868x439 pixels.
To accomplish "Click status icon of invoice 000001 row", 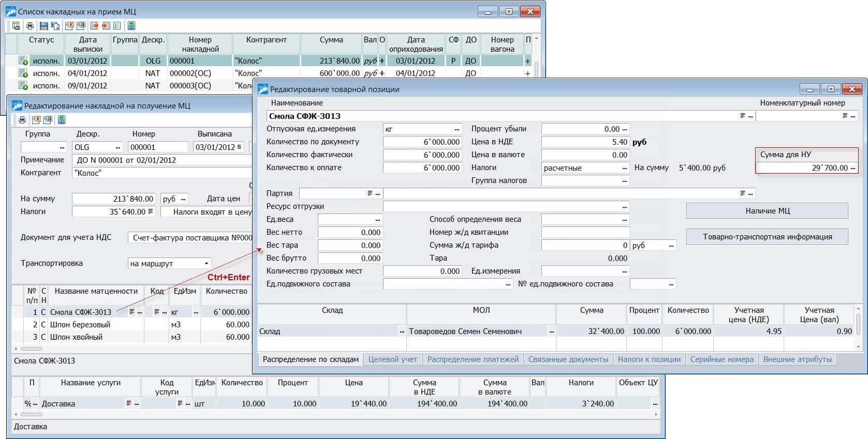I will click(23, 61).
